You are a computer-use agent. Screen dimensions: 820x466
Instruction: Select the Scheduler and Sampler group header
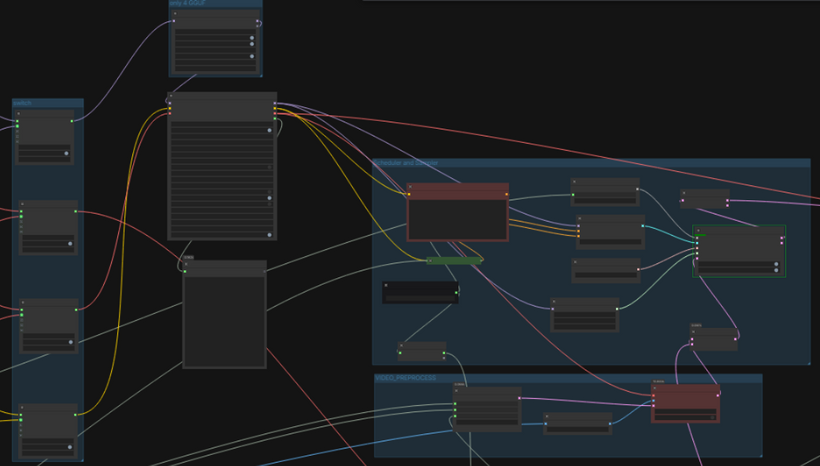[x=590, y=163]
